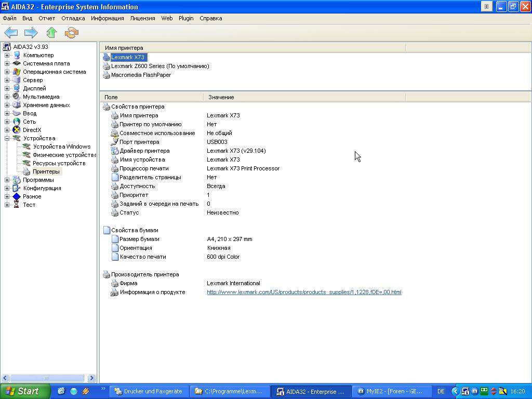Screen dimensions: 532x399
Task: Click the Операционная система Windows flag icon
Action: (x=16, y=72)
